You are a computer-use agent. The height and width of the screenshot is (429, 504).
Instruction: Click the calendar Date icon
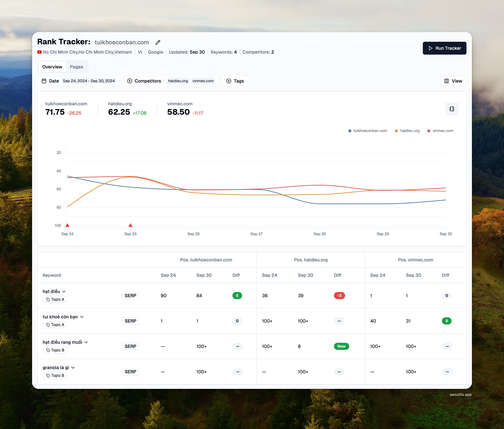point(44,81)
